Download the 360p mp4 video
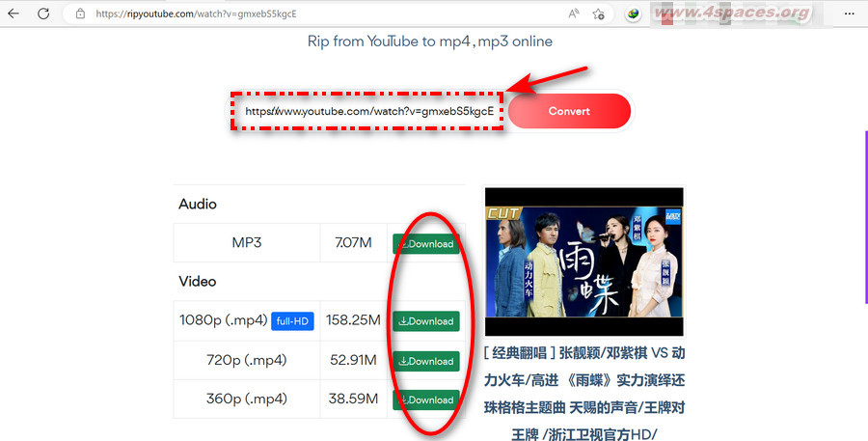This screenshot has height=441, width=868. point(425,400)
